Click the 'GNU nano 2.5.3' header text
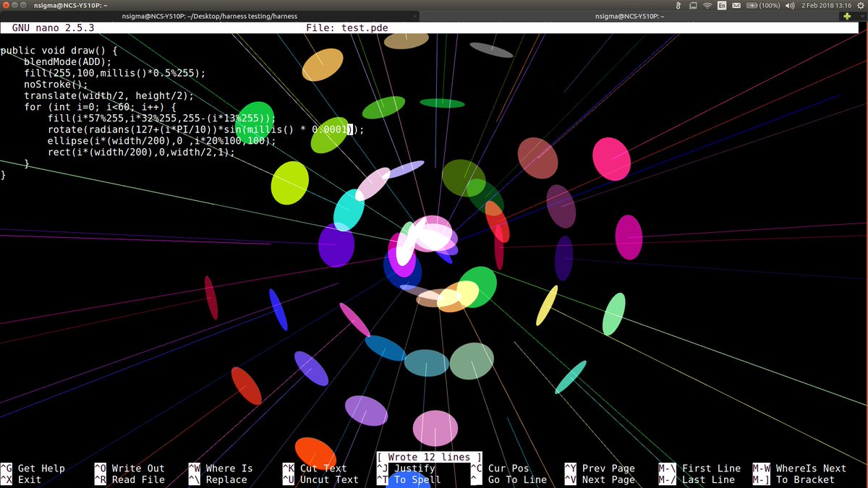868x488 pixels. coord(53,28)
